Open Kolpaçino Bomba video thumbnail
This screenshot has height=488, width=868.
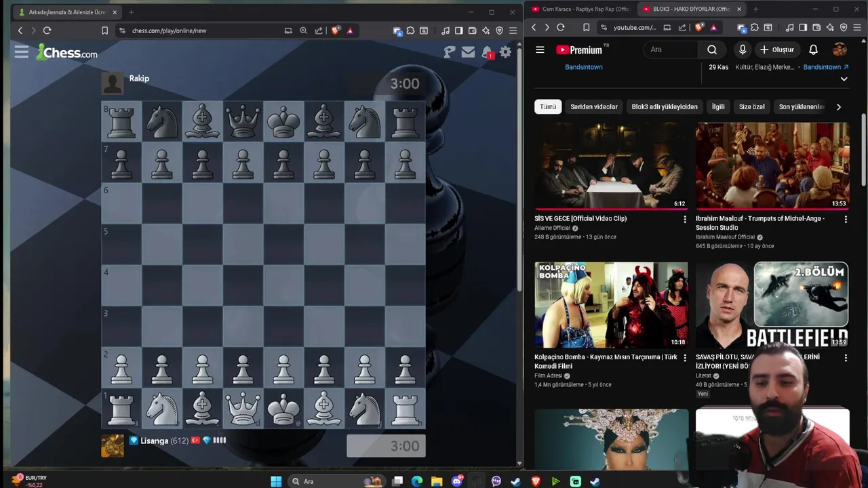(611, 305)
